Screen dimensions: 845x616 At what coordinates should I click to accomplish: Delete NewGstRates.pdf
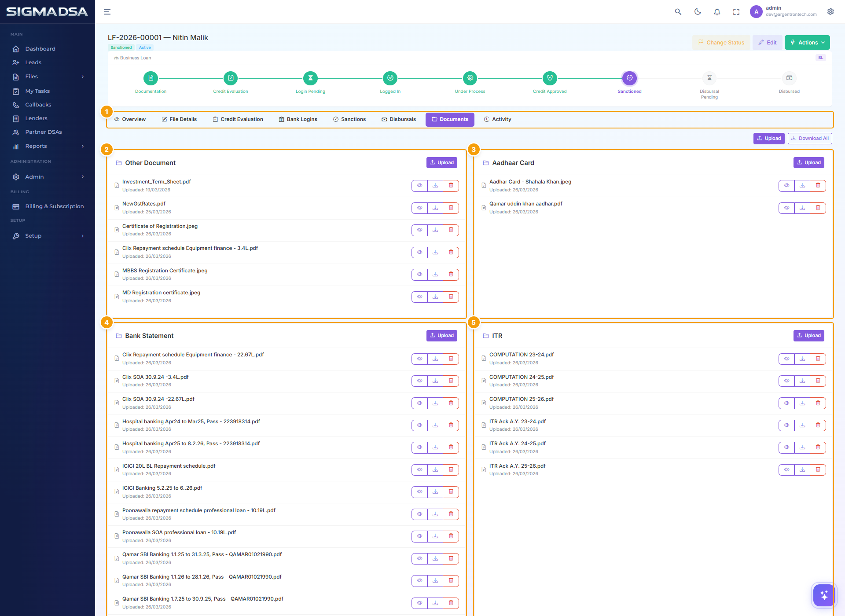point(451,208)
